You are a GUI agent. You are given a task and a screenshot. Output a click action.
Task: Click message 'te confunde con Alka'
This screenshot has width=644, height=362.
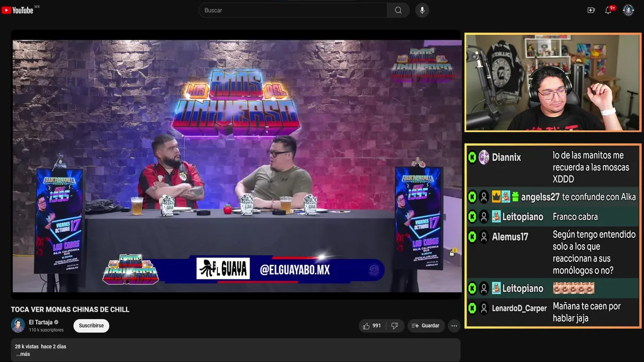coord(599,197)
